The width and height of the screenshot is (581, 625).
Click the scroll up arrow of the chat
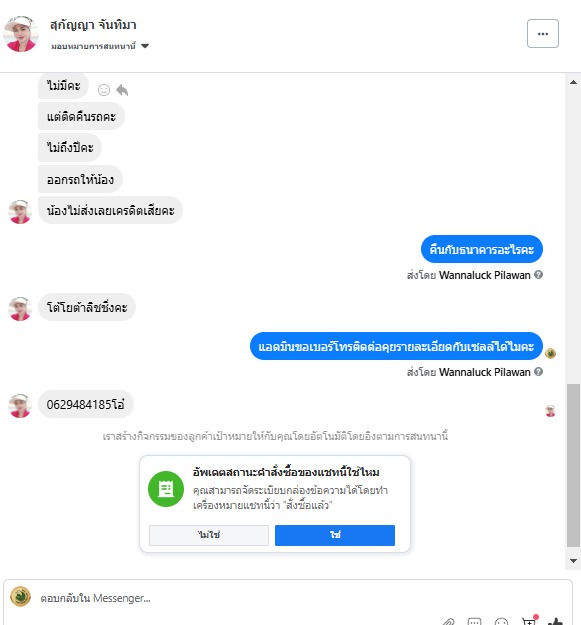point(573,83)
